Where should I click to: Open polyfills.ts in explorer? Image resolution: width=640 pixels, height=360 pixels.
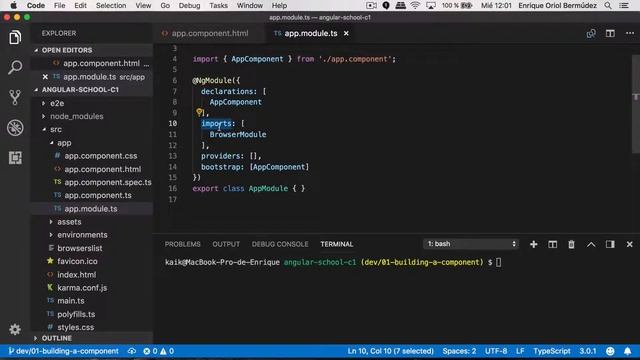[76, 314]
